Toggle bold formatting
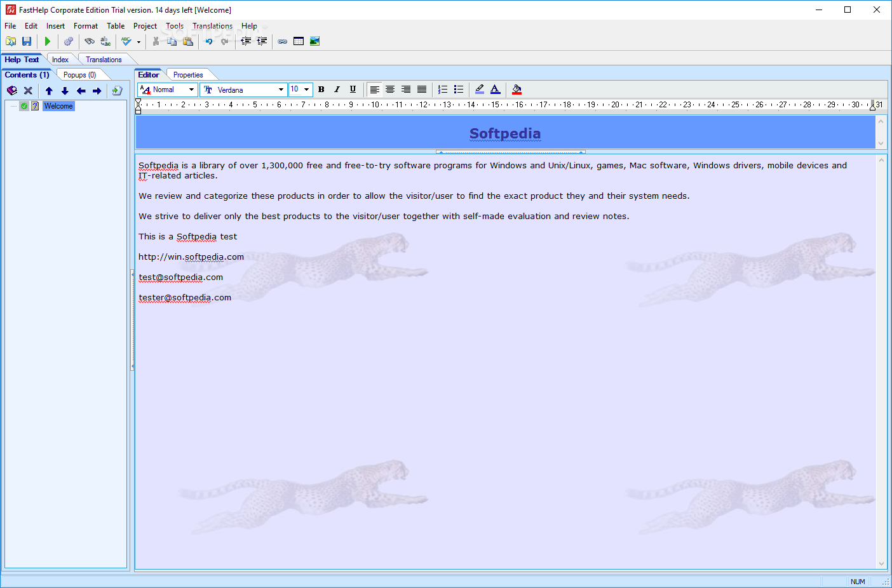The height and width of the screenshot is (588, 892). (321, 90)
